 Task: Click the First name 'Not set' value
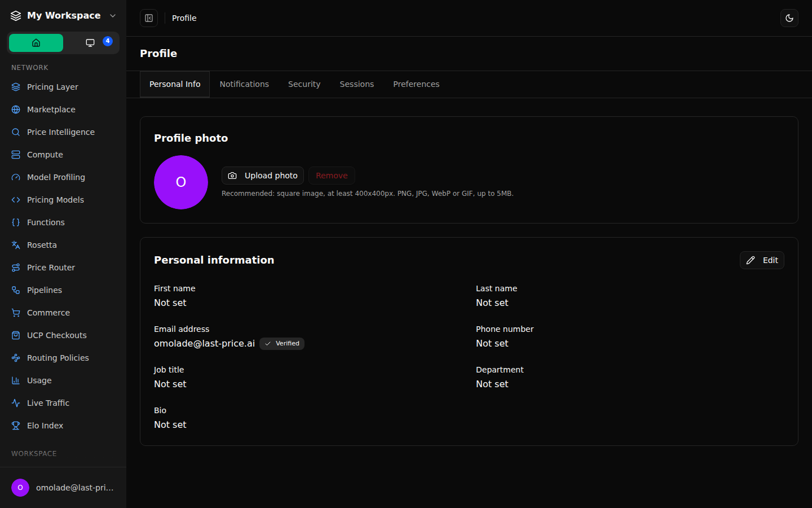pos(170,303)
